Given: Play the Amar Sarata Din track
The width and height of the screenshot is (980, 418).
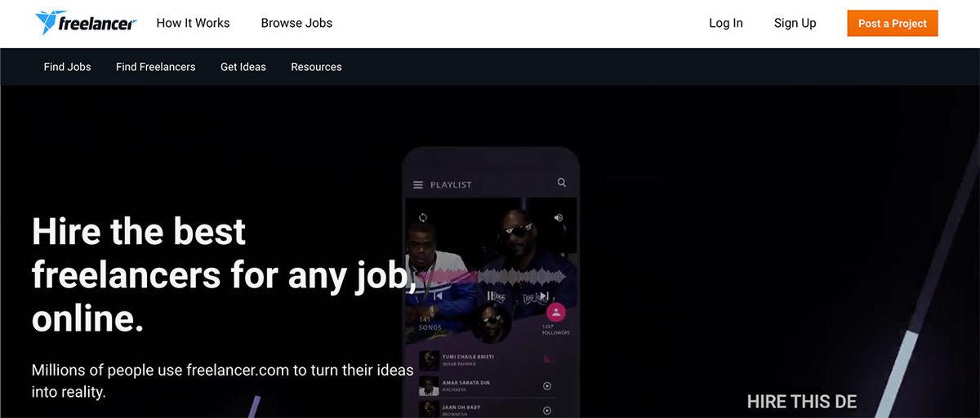Looking at the screenshot, I should 547,386.
